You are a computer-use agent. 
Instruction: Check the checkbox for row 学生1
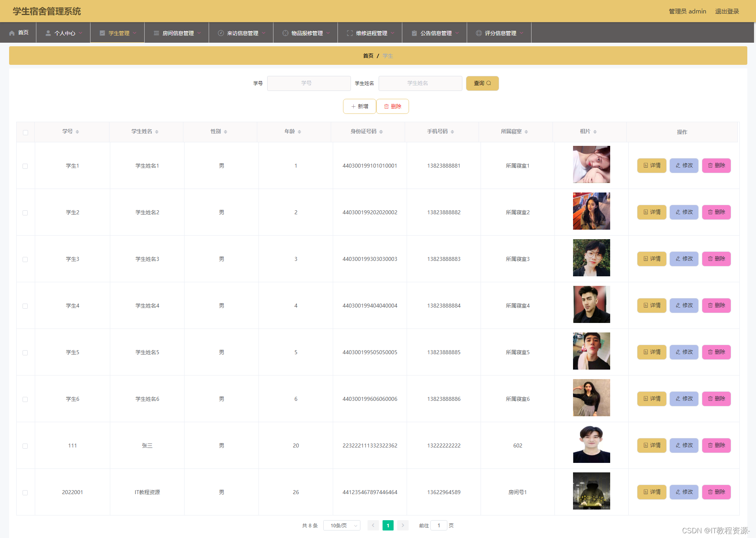[x=25, y=166]
